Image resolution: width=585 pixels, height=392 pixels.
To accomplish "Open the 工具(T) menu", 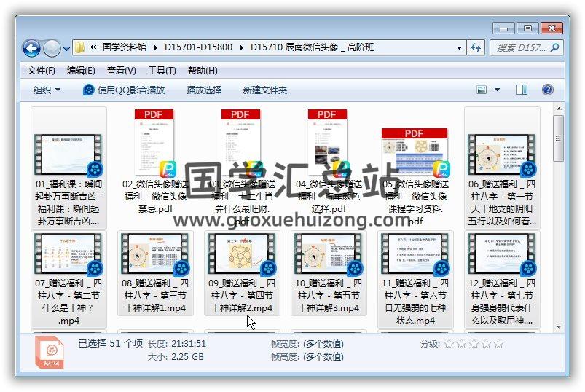I will pyautogui.click(x=162, y=71).
